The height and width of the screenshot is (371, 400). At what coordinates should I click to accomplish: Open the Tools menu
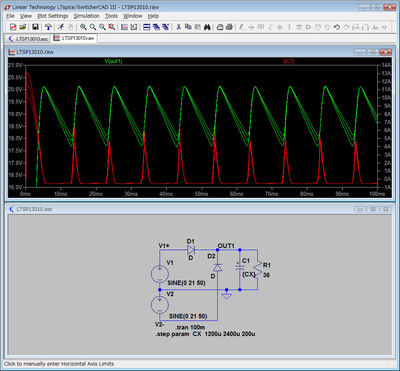point(111,16)
